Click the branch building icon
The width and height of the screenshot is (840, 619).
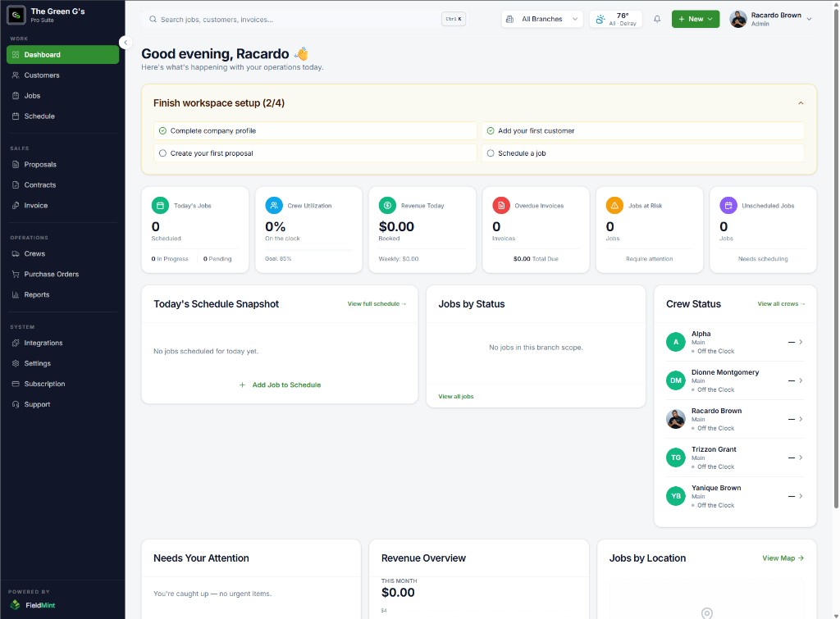click(510, 20)
